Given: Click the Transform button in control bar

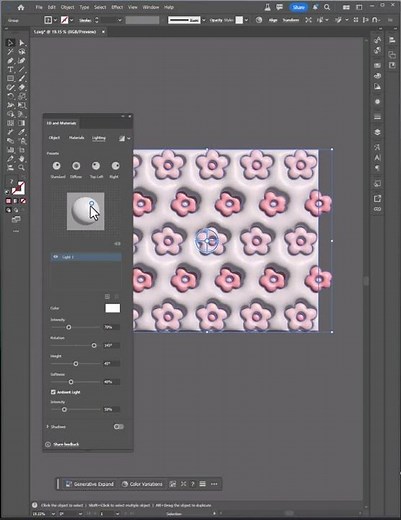Looking at the screenshot, I should [291, 20].
